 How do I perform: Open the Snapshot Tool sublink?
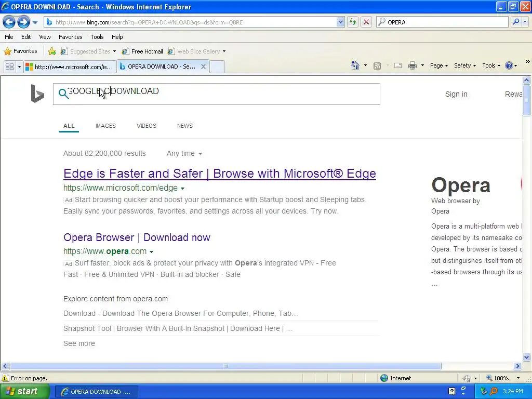(x=178, y=328)
